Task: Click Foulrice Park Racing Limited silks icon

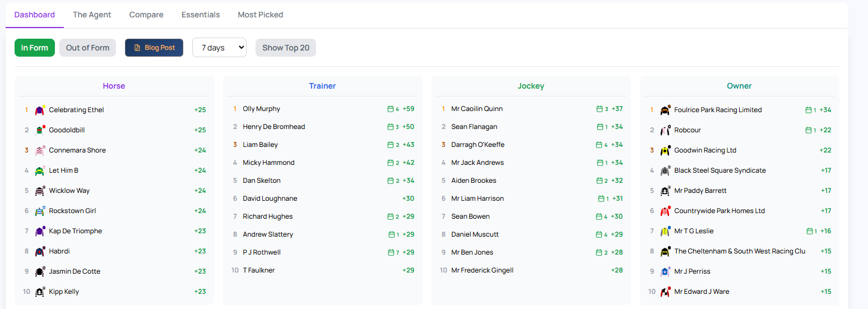Action: 665,110
